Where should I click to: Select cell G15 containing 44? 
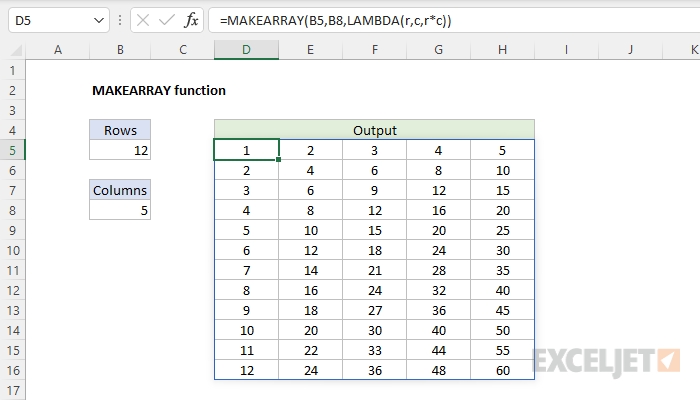[x=438, y=350]
